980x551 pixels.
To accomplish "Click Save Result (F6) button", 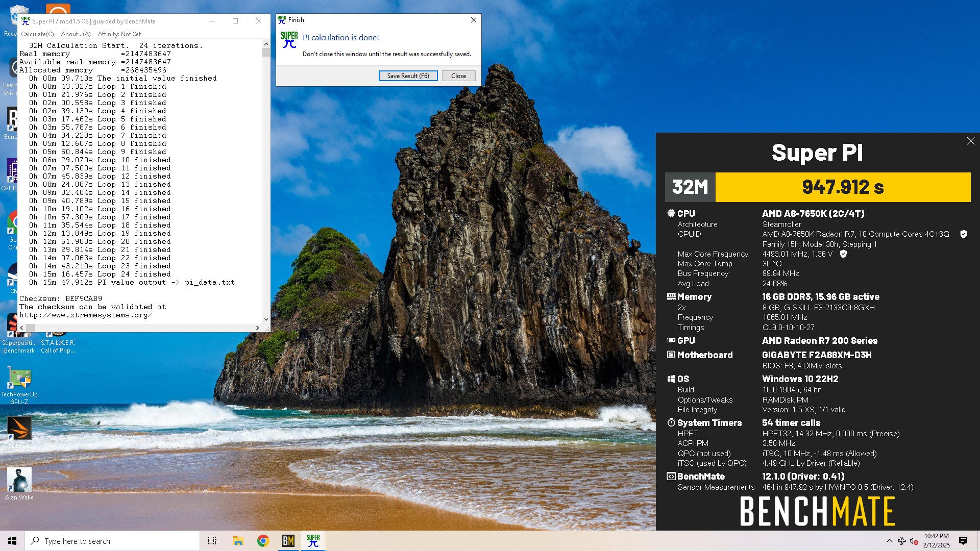I will coord(408,76).
